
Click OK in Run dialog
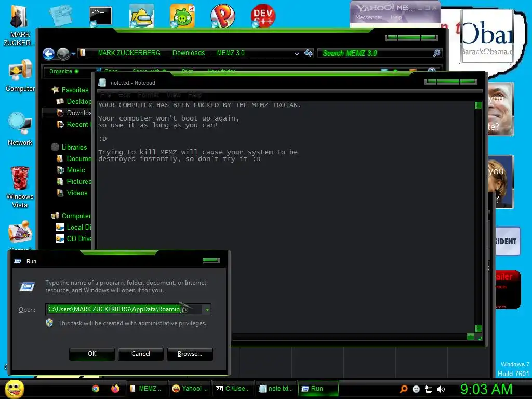(x=92, y=354)
